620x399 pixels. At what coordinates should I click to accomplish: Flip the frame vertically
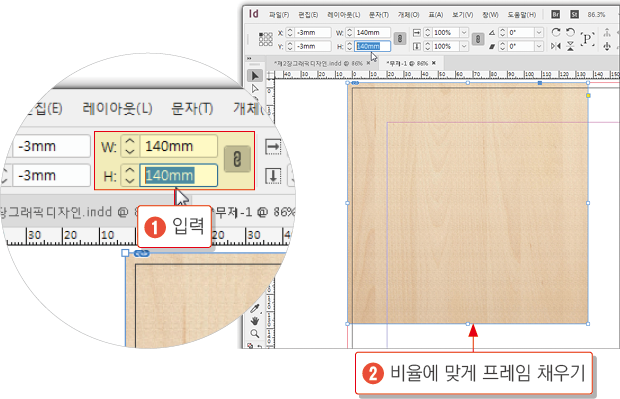(570, 46)
